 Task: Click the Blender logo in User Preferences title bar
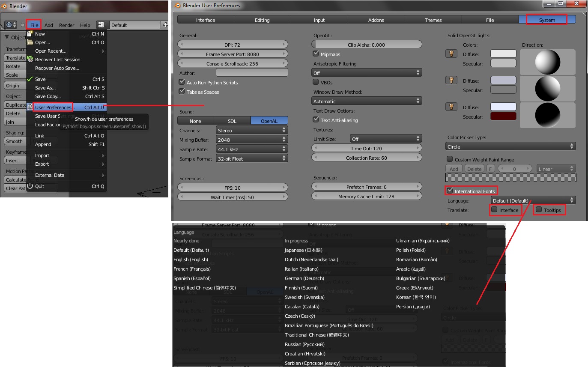(x=178, y=6)
